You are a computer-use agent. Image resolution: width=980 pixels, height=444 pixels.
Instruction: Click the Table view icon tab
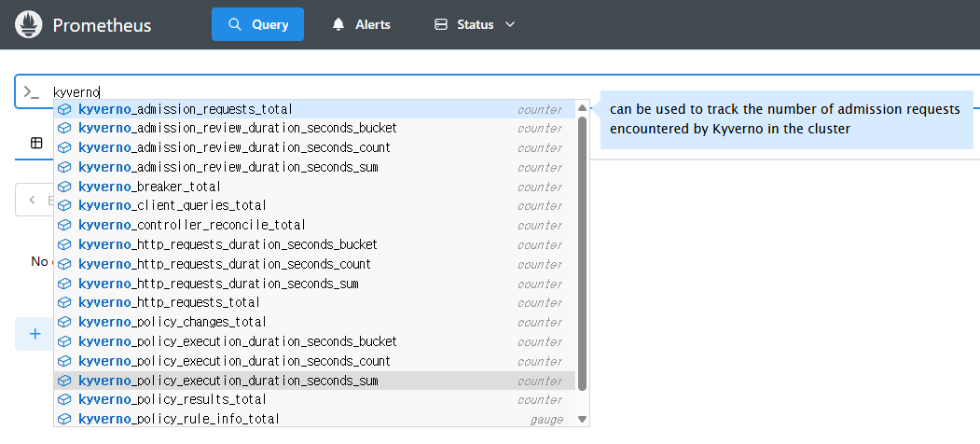(36, 143)
